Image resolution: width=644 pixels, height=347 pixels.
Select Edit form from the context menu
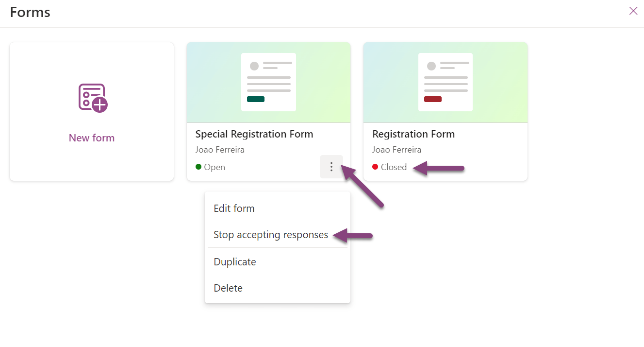click(234, 208)
